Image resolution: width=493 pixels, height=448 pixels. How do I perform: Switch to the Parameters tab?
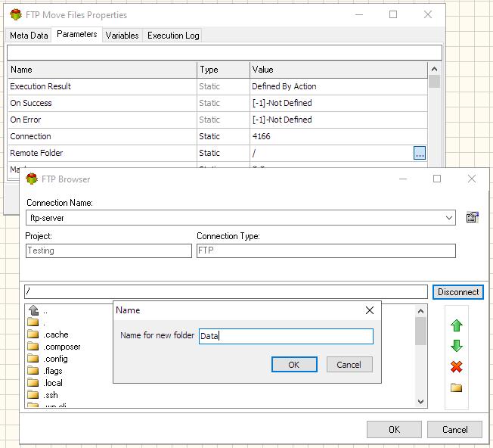77,34
